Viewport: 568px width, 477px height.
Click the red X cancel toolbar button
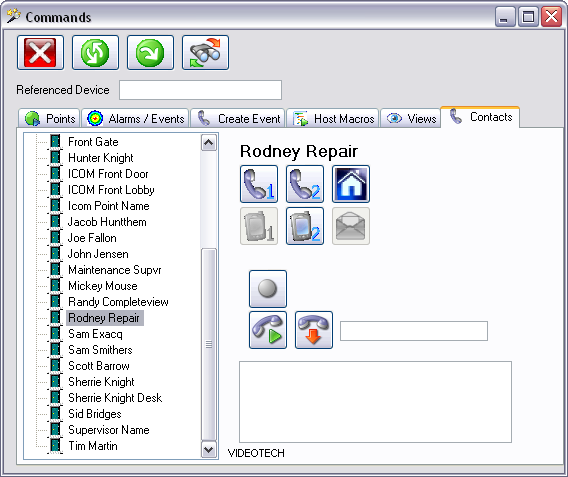[40, 53]
